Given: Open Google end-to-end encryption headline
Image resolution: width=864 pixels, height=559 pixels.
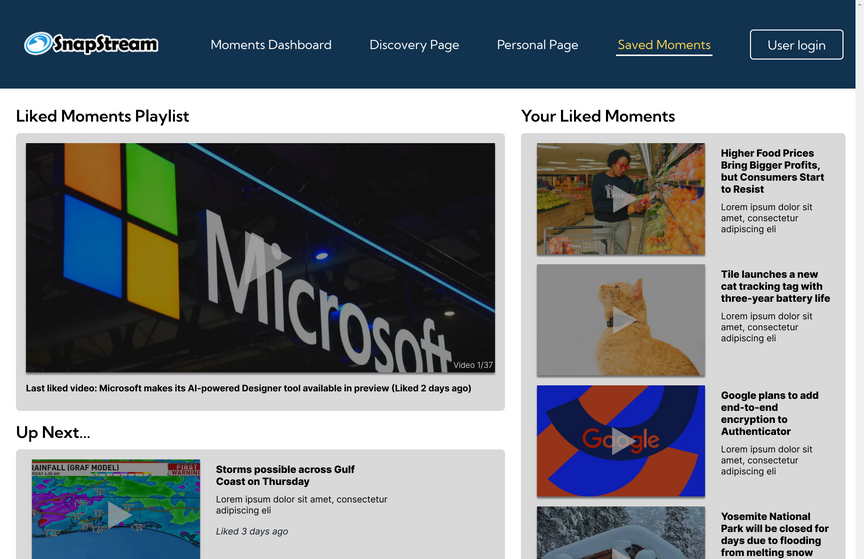Looking at the screenshot, I should [769, 413].
